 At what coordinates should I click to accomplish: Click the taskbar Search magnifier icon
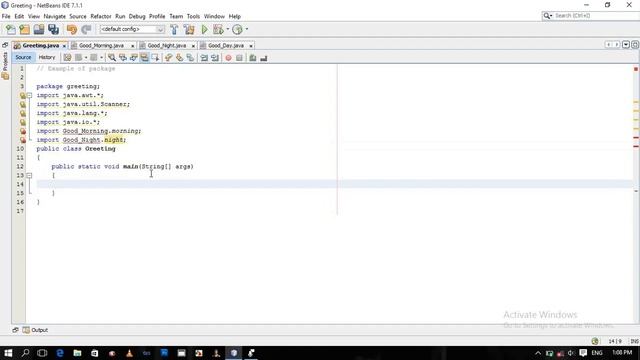point(25,353)
